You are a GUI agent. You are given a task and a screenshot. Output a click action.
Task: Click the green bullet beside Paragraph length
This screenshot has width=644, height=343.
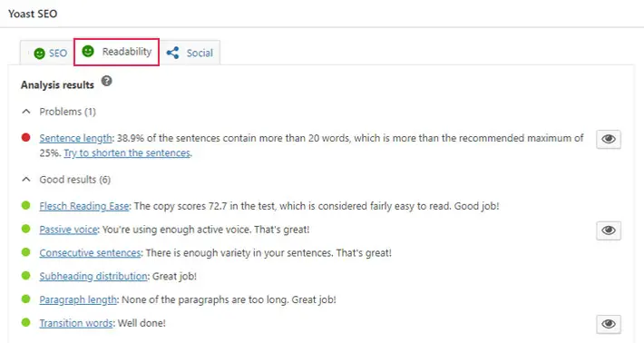pyautogui.click(x=26, y=299)
